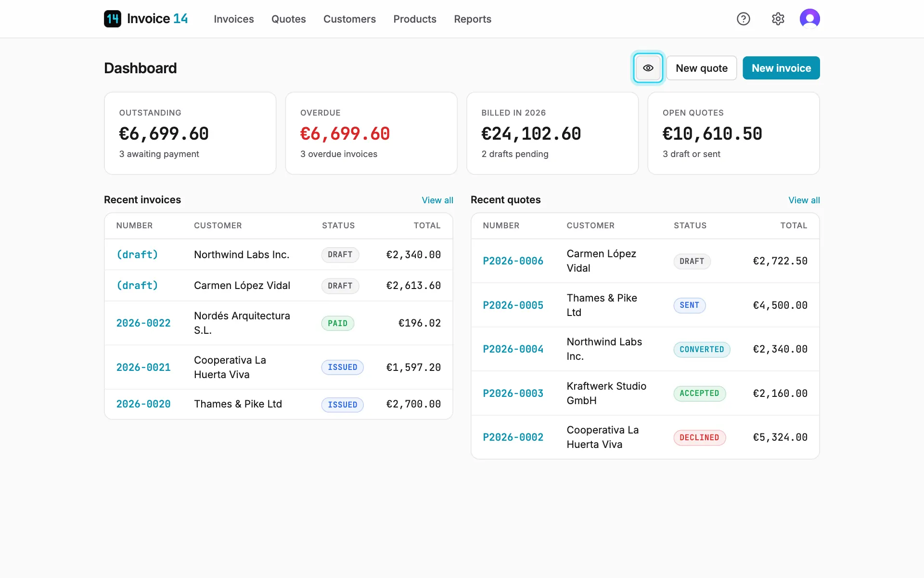Click the €5,324.00 quote total

coord(780,437)
